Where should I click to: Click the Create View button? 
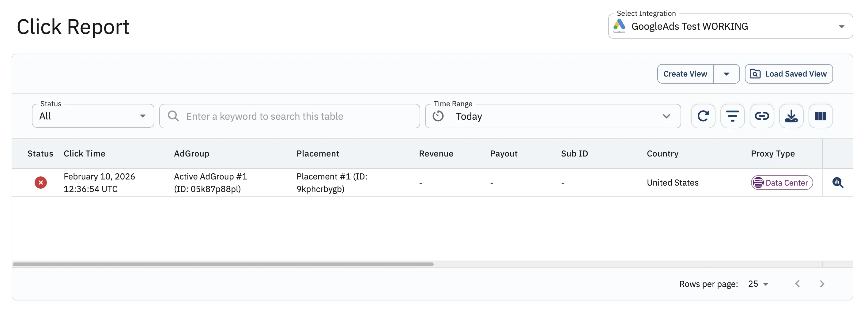[x=685, y=74]
